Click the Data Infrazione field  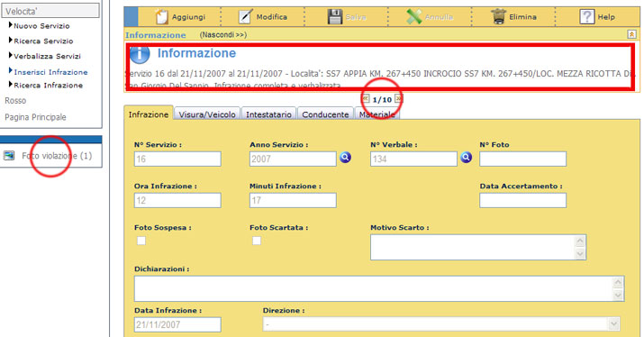coord(177,324)
